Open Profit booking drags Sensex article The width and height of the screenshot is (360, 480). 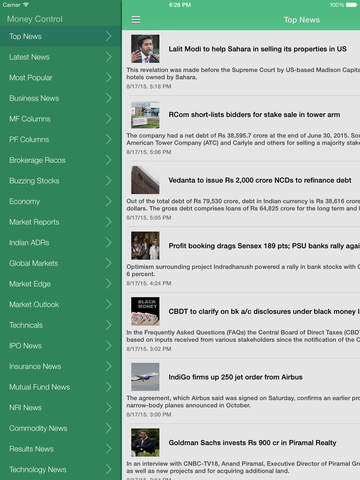(x=264, y=246)
